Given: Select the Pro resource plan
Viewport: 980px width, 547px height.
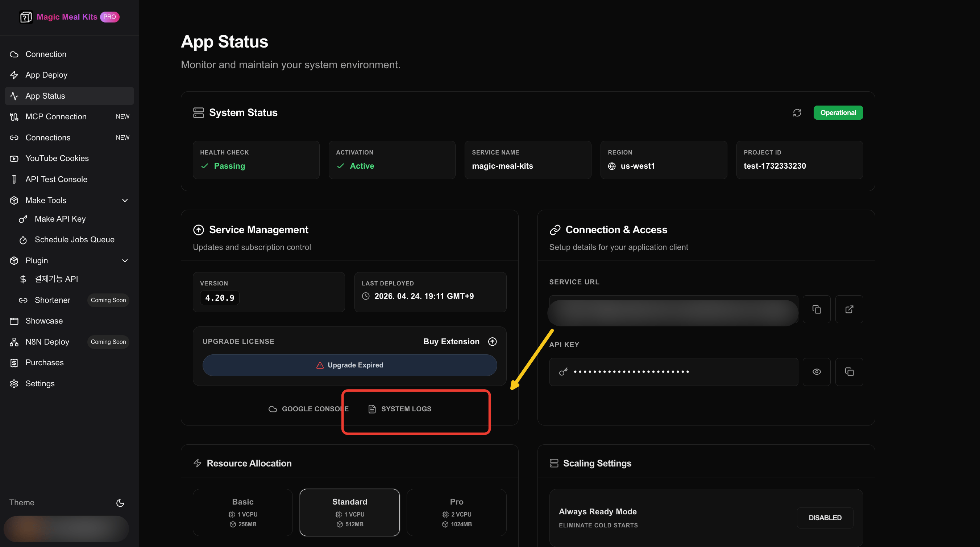Looking at the screenshot, I should pos(457,513).
